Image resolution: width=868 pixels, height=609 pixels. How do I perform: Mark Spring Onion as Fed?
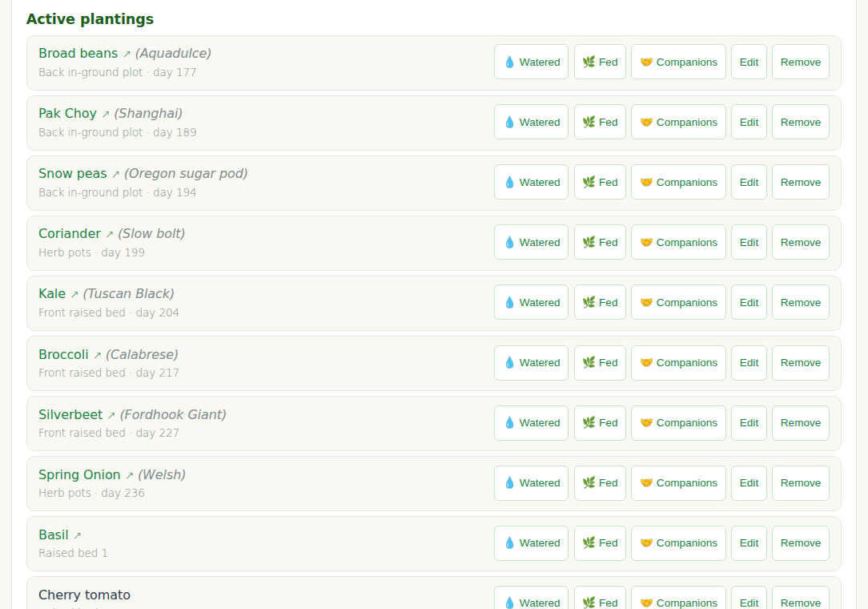pyautogui.click(x=600, y=483)
